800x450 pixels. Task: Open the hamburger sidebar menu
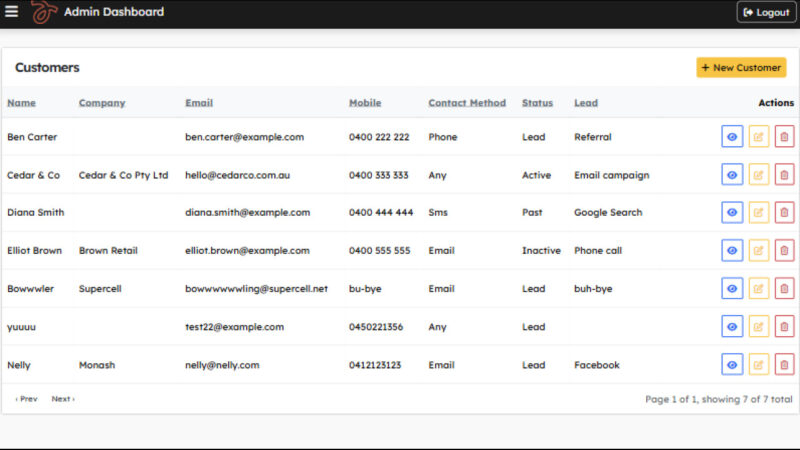click(12, 12)
